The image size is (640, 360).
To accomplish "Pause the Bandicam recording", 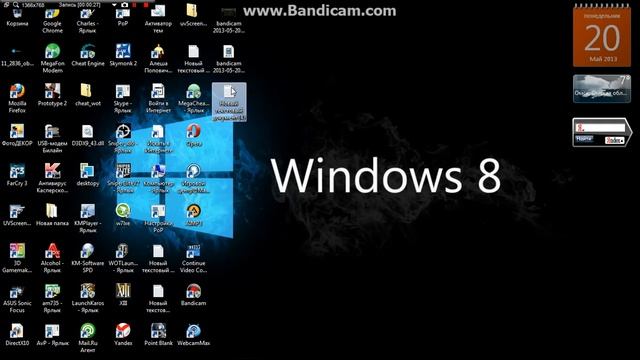I will click(x=135, y=4).
